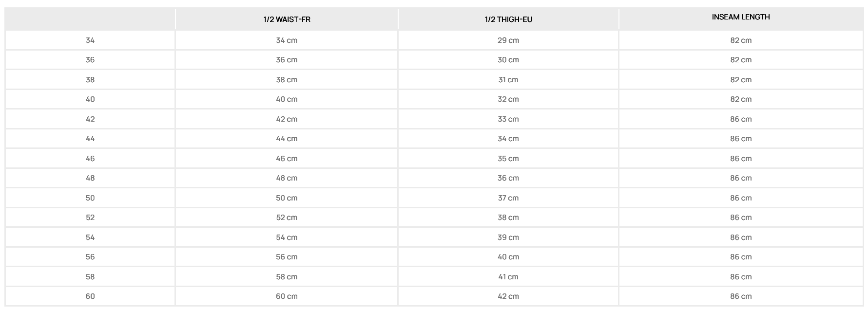Click the 35 cm thigh cell

(x=508, y=159)
